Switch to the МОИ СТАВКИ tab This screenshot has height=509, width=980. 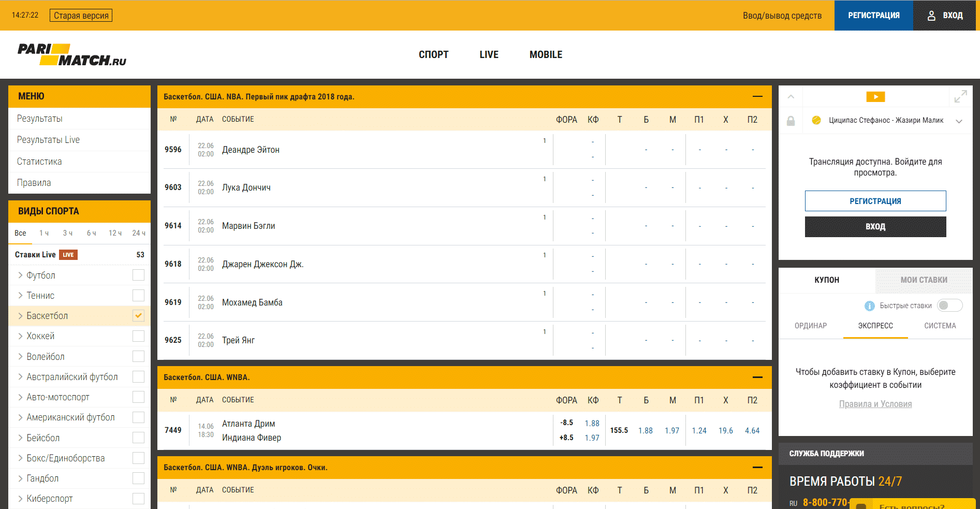(x=924, y=280)
